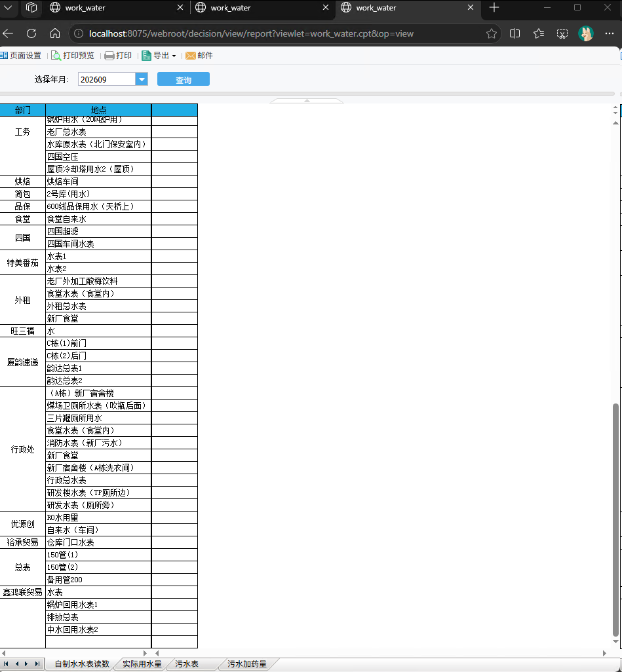Click the vertical scrollbar thumb

click(x=615, y=520)
